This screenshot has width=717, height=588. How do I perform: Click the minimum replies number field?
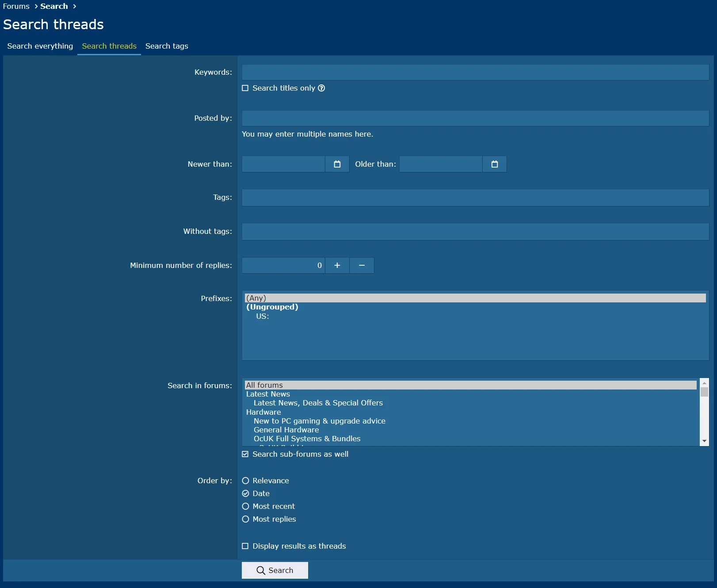(283, 265)
